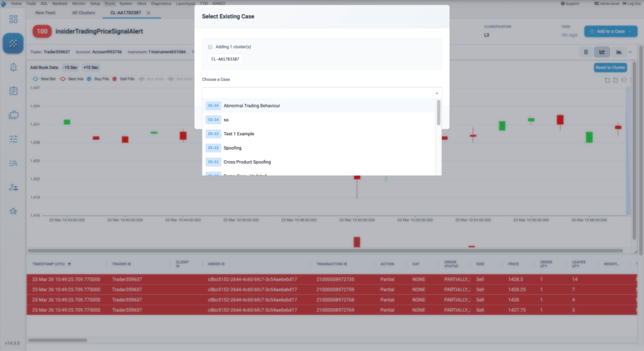Select row with transaction ID 21000008972735
Viewport: 644px width, 351px height.
pyautogui.click(x=332, y=279)
